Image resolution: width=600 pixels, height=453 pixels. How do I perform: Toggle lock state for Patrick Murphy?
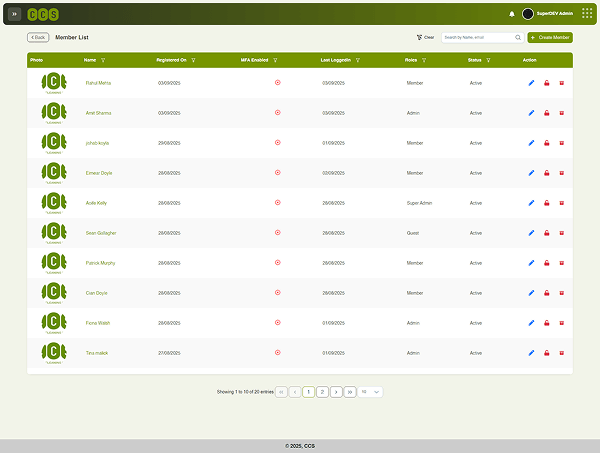click(x=546, y=263)
